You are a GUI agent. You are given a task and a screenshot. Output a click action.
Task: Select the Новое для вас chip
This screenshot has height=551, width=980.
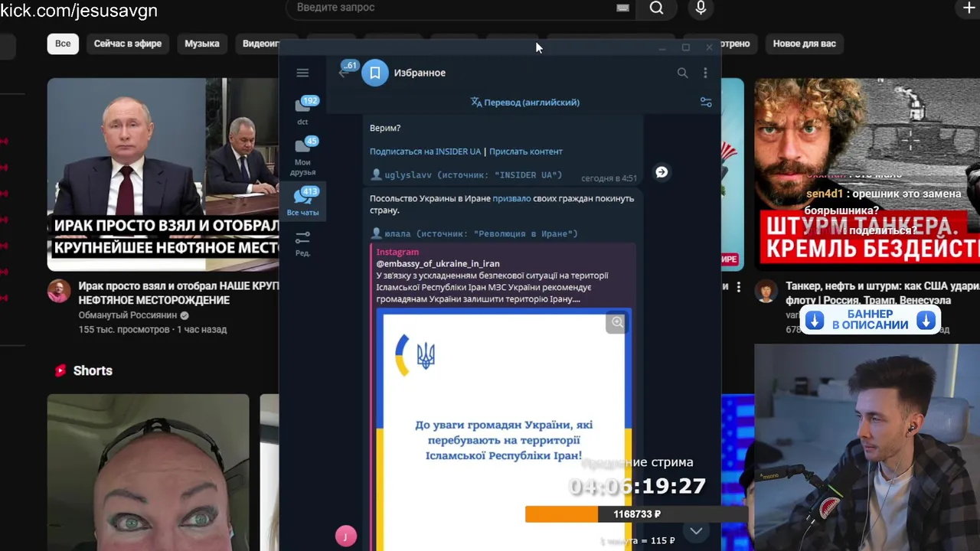805,44
